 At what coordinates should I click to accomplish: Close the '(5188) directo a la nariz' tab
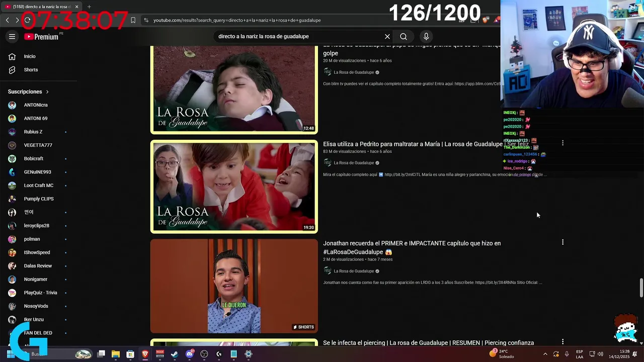click(x=76, y=7)
